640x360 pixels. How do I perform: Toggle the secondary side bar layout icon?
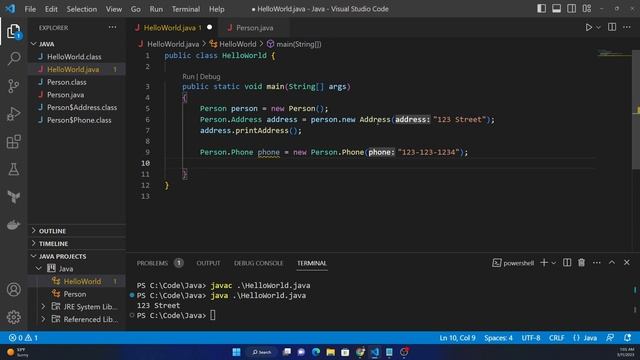point(571,9)
